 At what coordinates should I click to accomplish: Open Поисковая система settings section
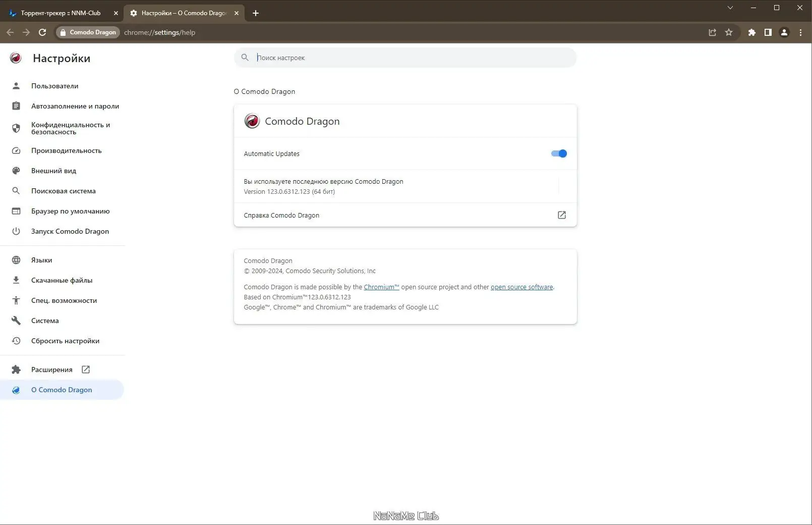coord(63,191)
